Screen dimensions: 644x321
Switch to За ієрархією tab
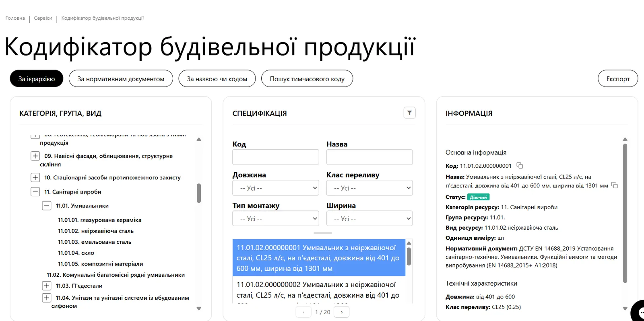(37, 78)
